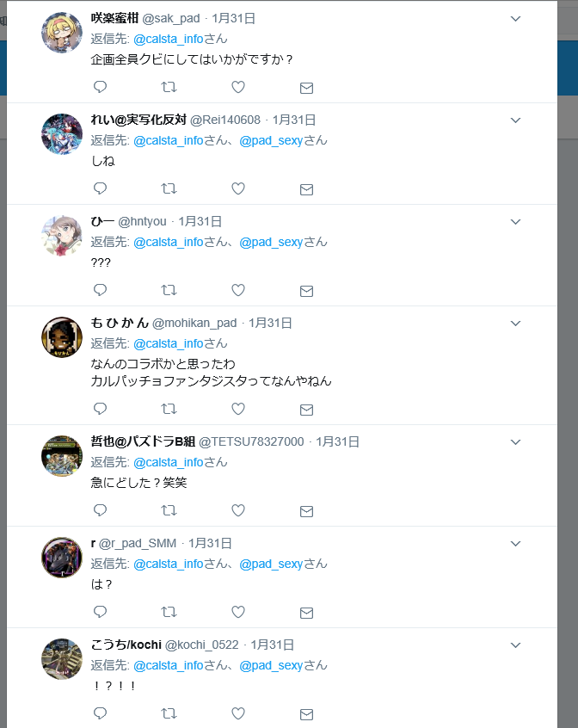This screenshot has height=728, width=578.
Task: Expand the options menu on もひかん's tweet
Action: coord(516,324)
